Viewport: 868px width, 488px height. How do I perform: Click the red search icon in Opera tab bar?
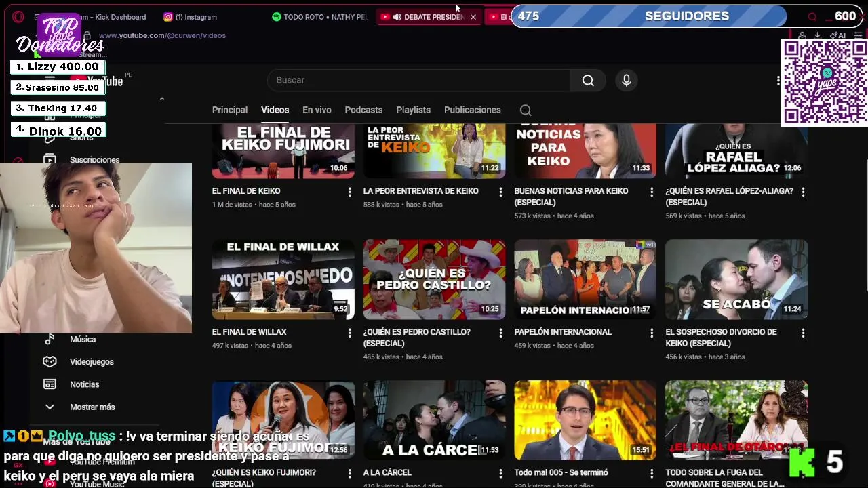812,17
